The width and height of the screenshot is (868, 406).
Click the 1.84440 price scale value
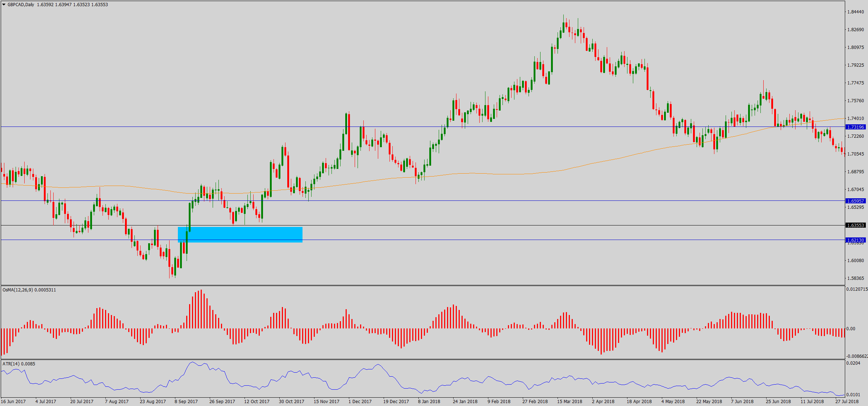coord(855,12)
